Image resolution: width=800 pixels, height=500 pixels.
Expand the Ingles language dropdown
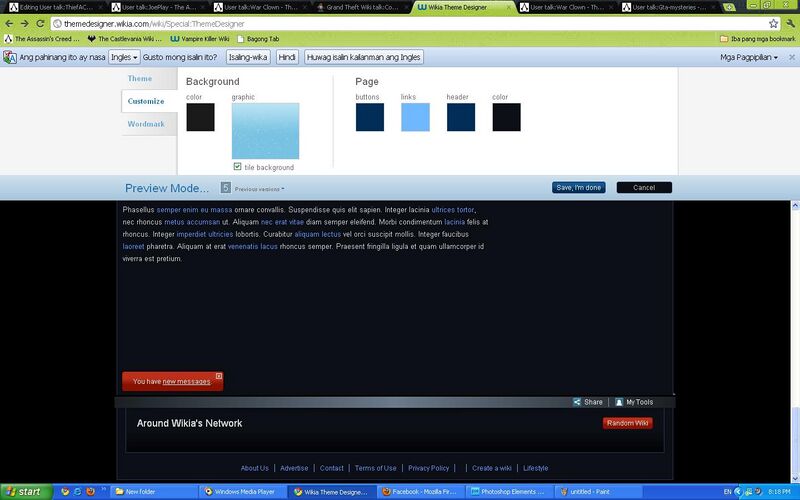[124, 57]
